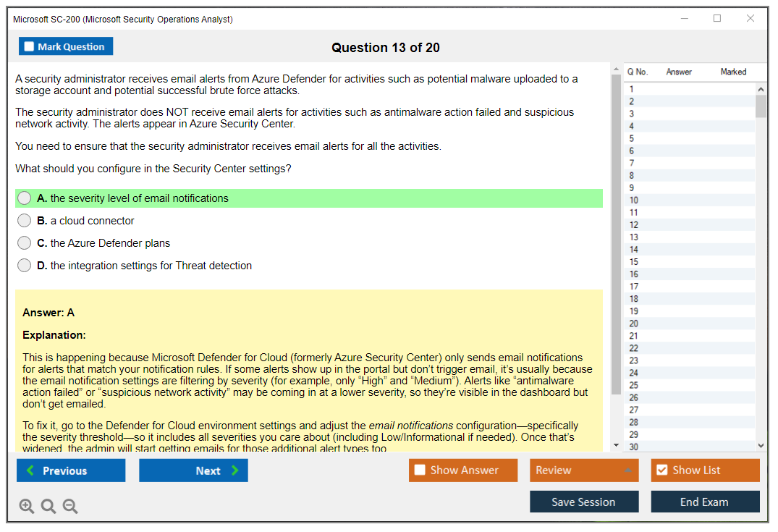Image resolution: width=778 pixels, height=532 pixels.
Task: Collapse the Review dropdown arrow
Action: (630, 470)
